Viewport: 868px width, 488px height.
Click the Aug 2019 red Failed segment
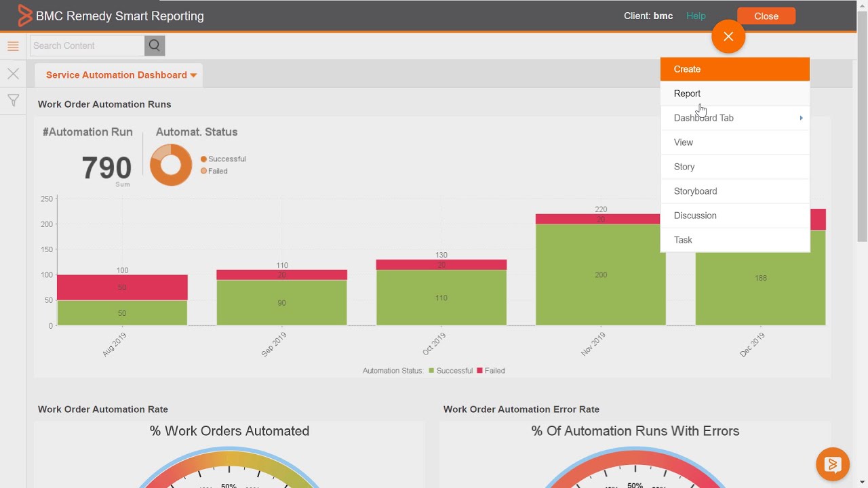[x=122, y=287]
